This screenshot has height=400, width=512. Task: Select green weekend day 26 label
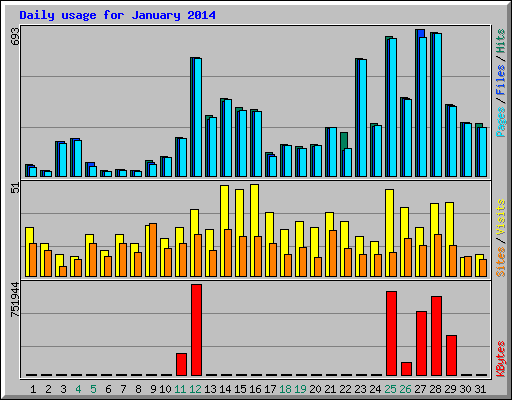click(x=405, y=389)
